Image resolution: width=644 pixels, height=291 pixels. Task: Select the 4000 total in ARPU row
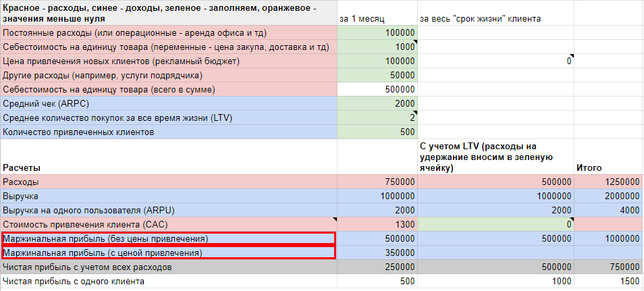608,210
